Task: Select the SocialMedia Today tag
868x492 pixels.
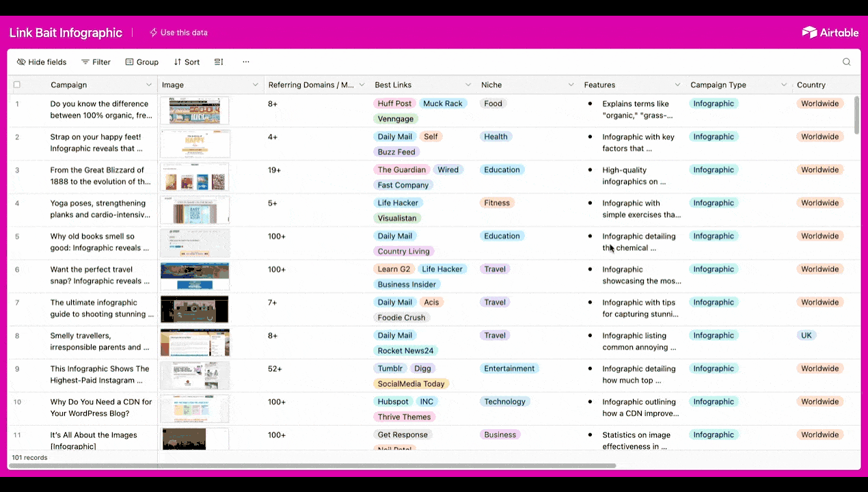Action: pyautogui.click(x=411, y=384)
